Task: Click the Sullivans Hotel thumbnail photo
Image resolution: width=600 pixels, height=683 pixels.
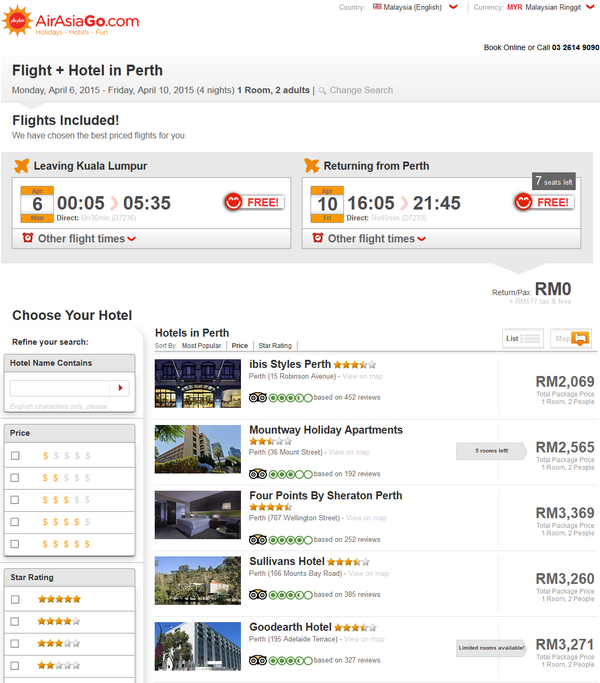Action: pos(198,581)
